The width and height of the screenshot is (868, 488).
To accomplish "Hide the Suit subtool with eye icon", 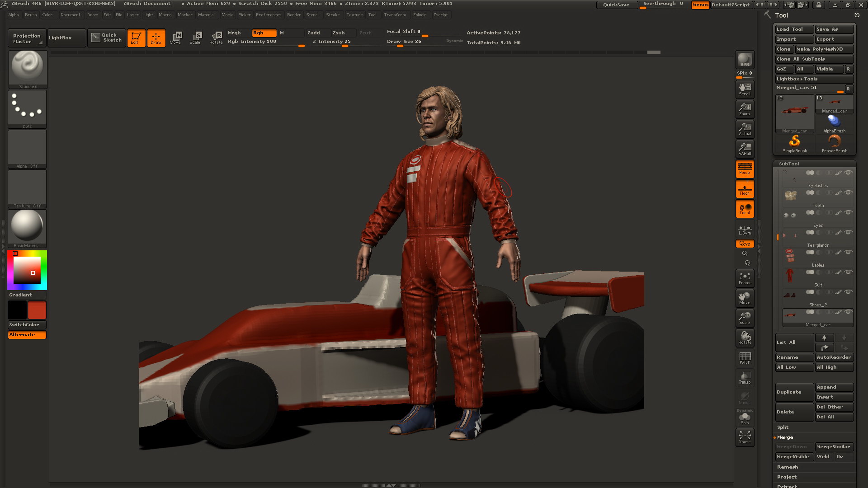I will [x=849, y=272].
